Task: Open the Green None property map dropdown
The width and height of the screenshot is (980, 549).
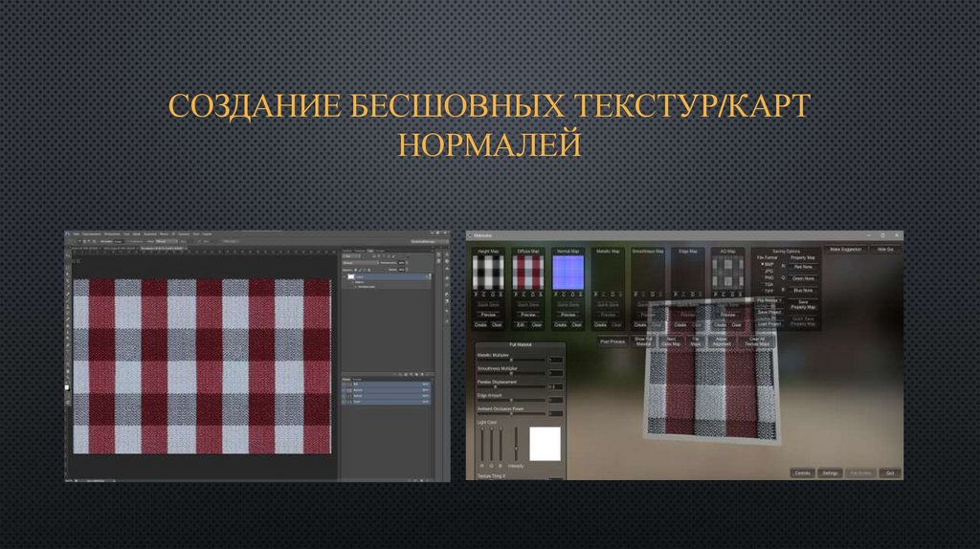Action: click(x=803, y=278)
